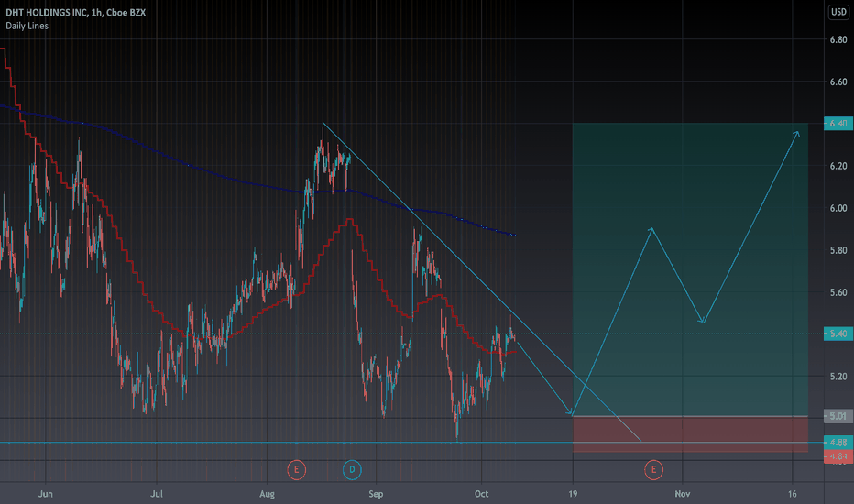Click the red E earnings marker in August
Screen dimensions: 854x504
[x=296, y=470]
